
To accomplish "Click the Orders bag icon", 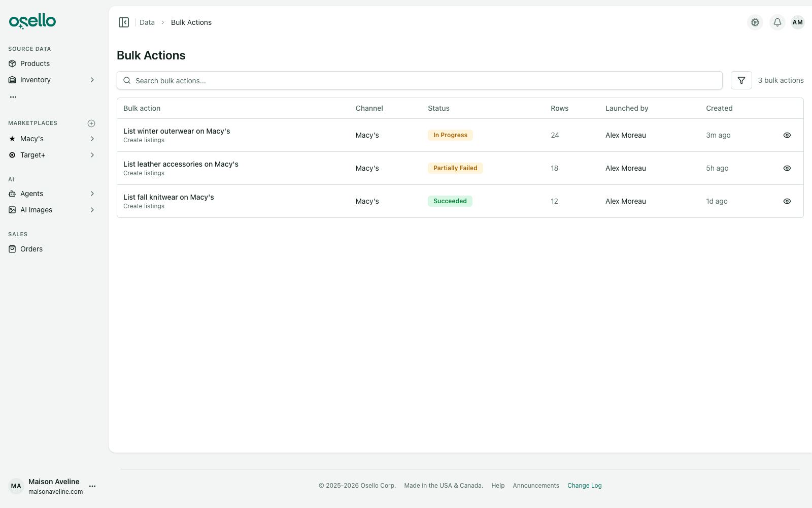I will coord(12,249).
